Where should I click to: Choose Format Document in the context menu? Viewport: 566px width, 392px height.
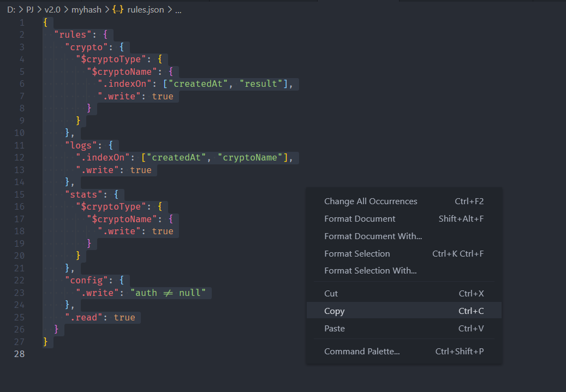pyautogui.click(x=360, y=219)
